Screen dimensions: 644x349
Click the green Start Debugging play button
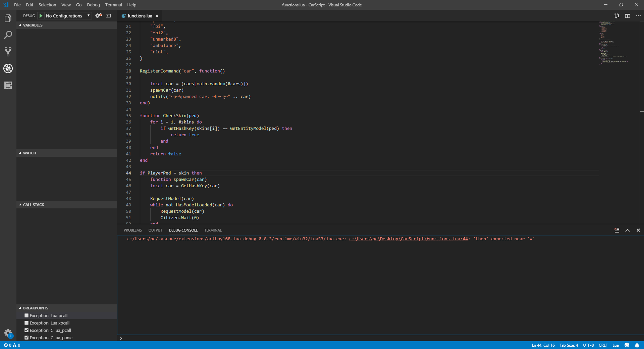[41, 16]
